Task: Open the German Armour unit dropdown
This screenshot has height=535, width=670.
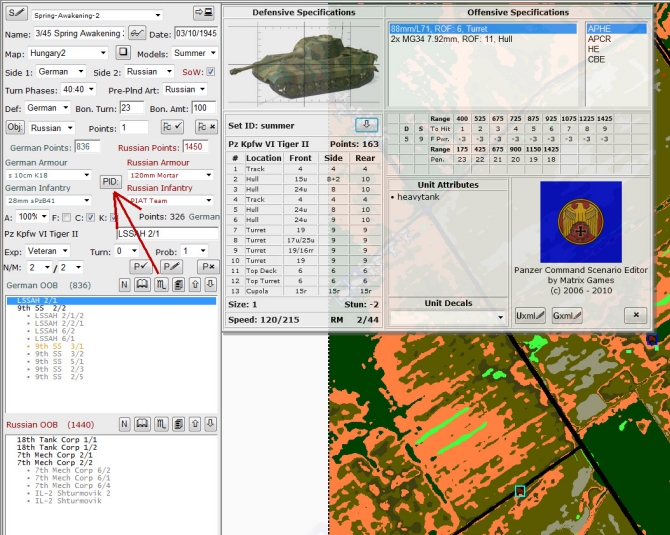Action: [49, 174]
